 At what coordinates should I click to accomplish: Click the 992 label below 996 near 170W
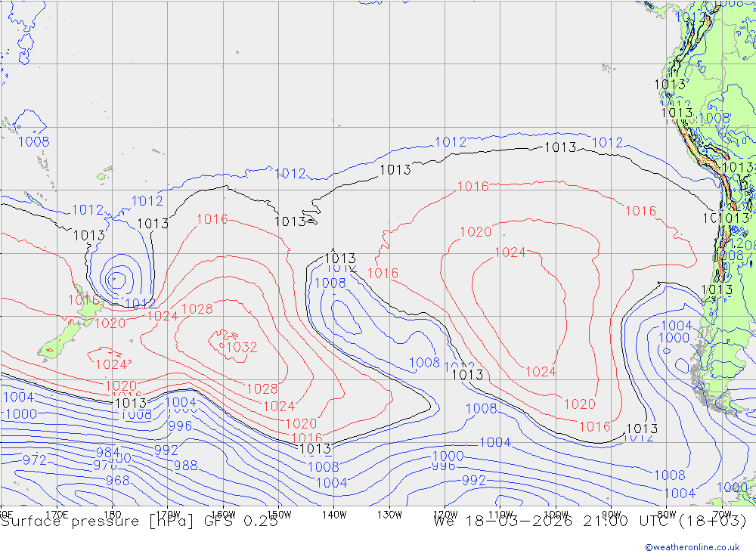click(166, 450)
